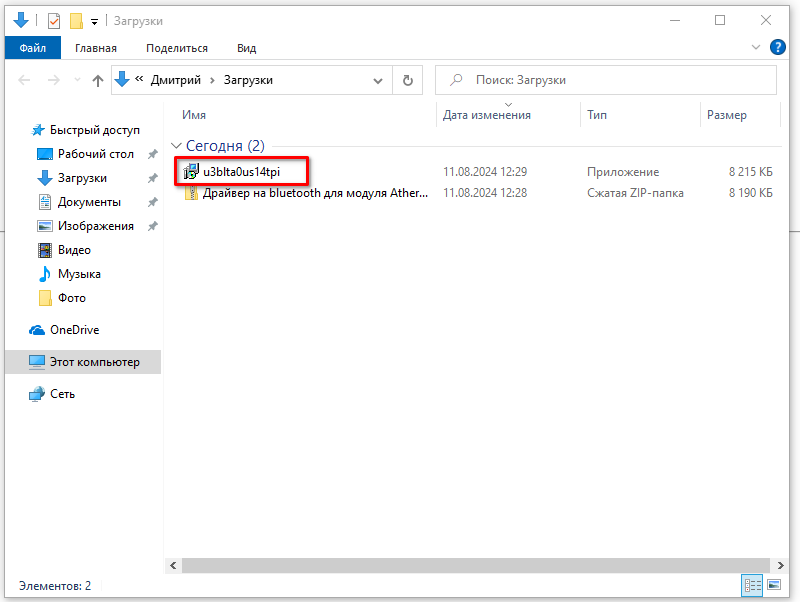Sort files by Размер column

tap(726, 115)
